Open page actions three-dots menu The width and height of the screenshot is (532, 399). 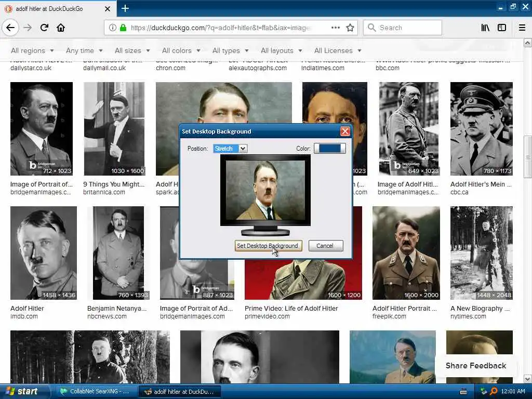coord(335,28)
